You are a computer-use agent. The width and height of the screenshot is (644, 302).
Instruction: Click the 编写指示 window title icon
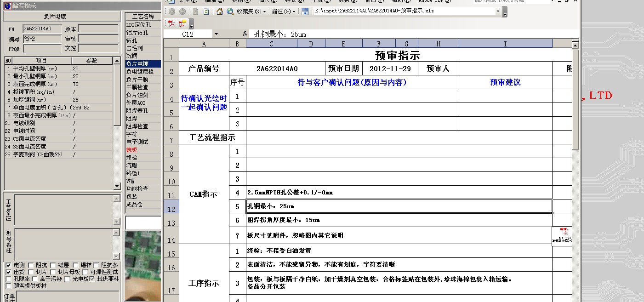pyautogui.click(x=7, y=6)
